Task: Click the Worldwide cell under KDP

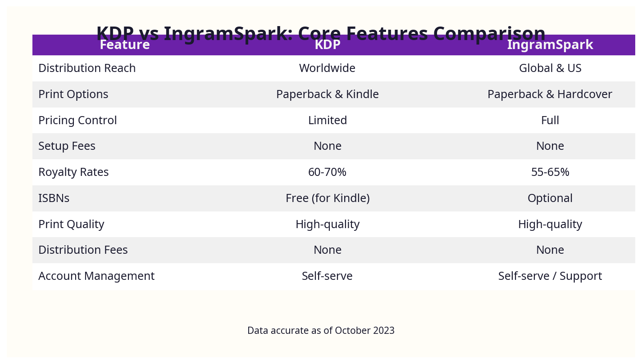Action: coord(328,68)
